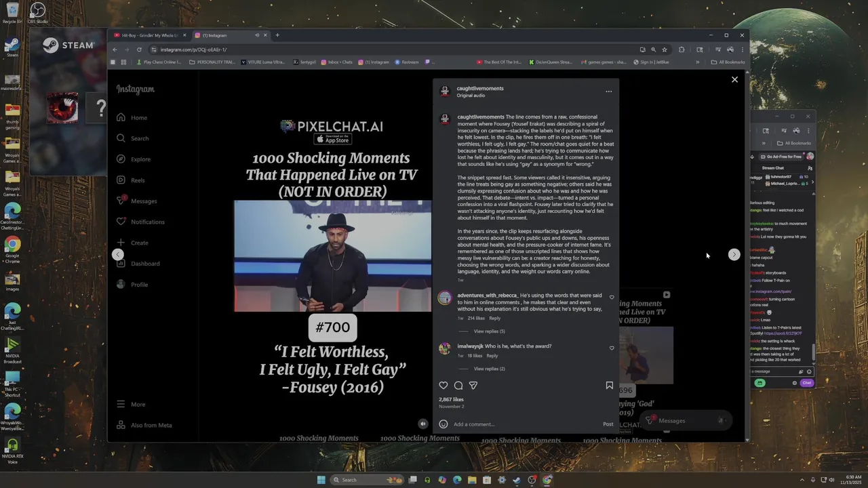Screen dimensions: 868x488
Task: Open the Chrome three-dot menu
Action: pos(742,49)
